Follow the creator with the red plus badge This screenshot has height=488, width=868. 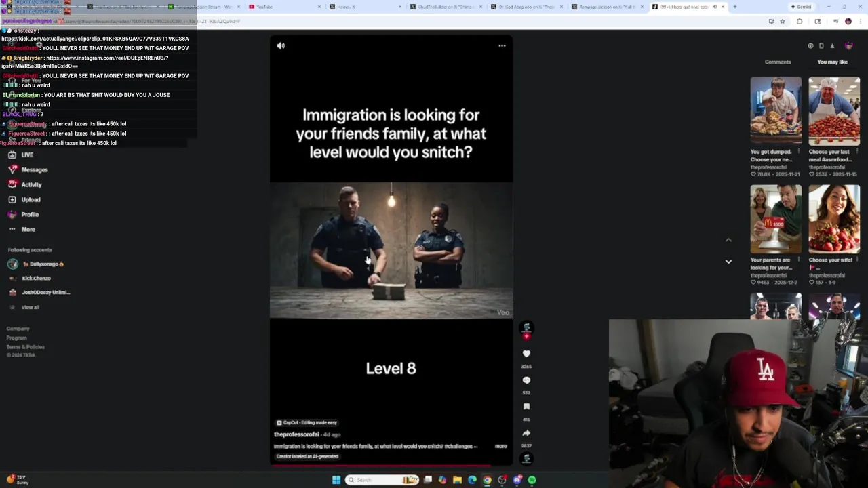coord(526,336)
